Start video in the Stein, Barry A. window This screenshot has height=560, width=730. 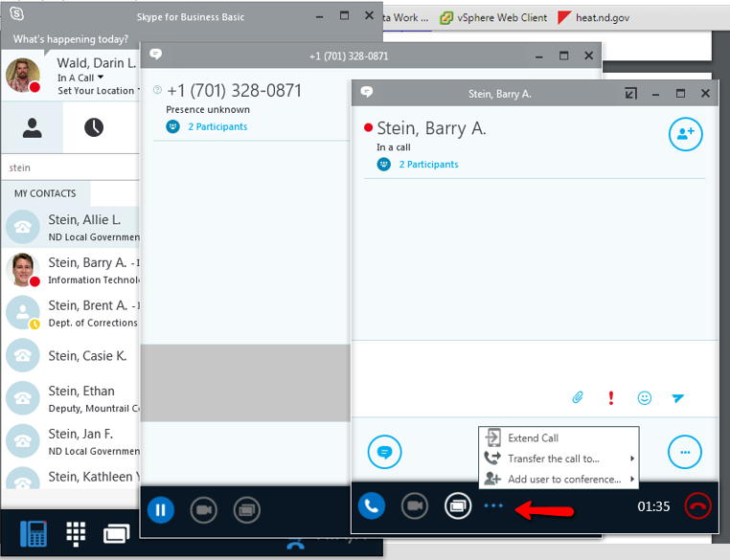coord(415,505)
